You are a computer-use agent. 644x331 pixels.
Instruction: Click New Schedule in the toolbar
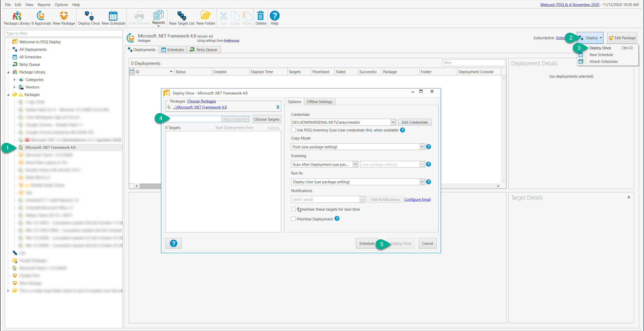(x=113, y=18)
